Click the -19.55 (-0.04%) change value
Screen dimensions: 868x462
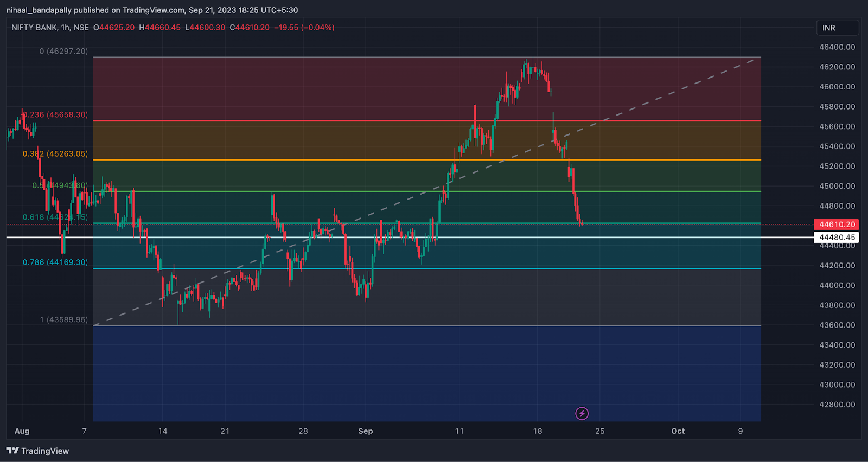(304, 28)
